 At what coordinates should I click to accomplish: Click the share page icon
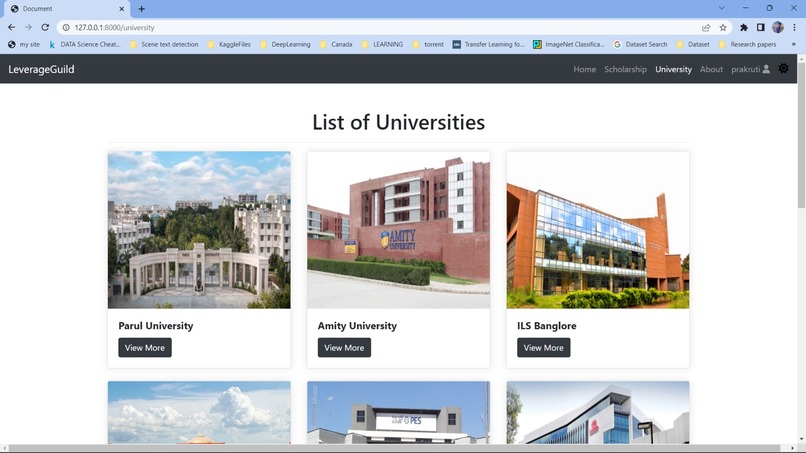point(706,28)
